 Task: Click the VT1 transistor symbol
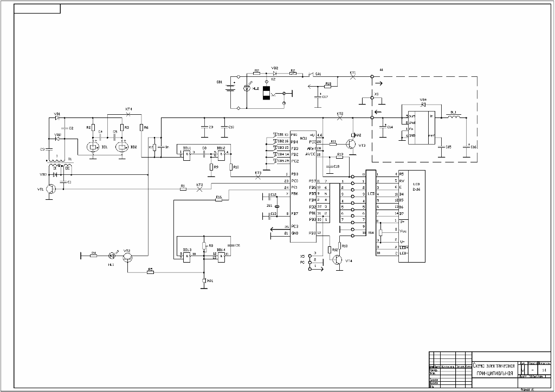[x=51, y=189]
